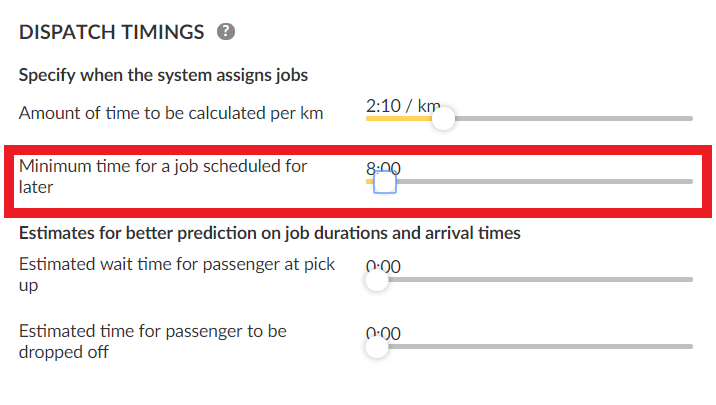Click the "Specify when the system assigns jobs" subheading

tap(163, 74)
